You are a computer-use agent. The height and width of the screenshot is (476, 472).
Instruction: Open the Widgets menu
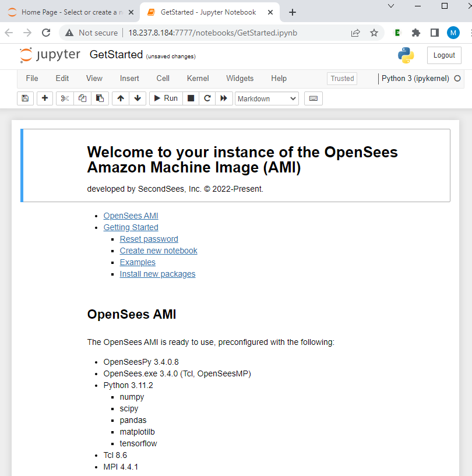240,78
